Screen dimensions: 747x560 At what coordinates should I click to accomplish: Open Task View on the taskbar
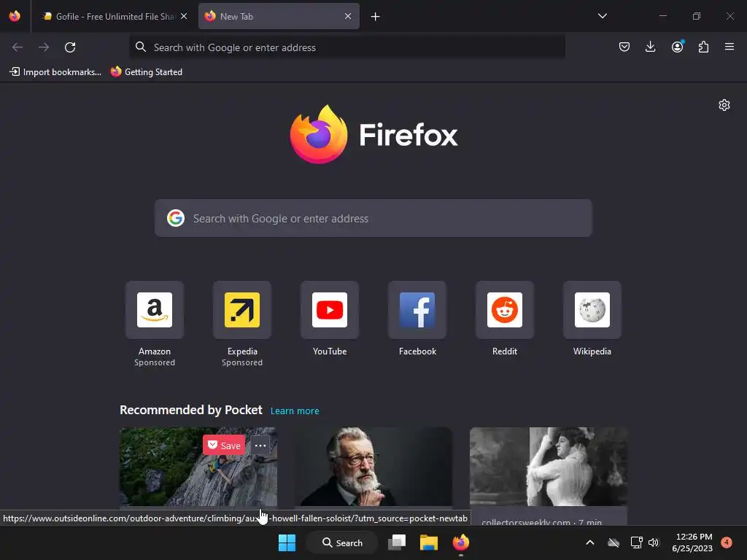[x=397, y=542]
